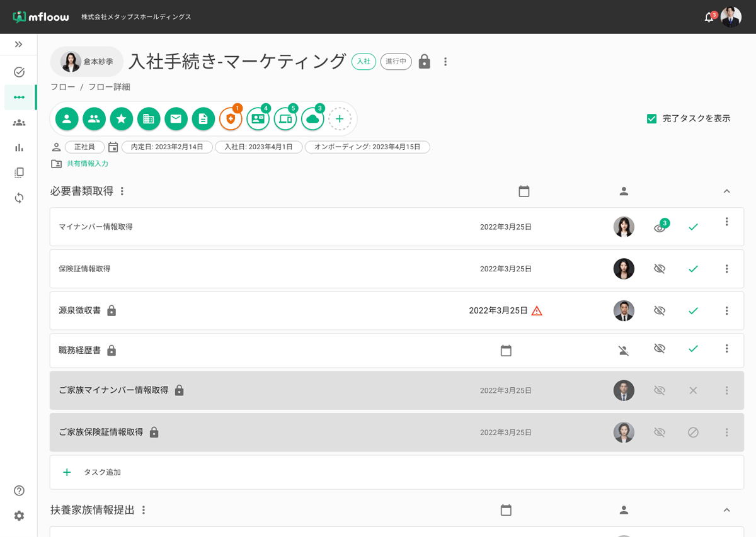Image resolution: width=756 pixels, height=537 pixels.
Task: Open the ID card step icon with badge 4
Action: pos(258,119)
